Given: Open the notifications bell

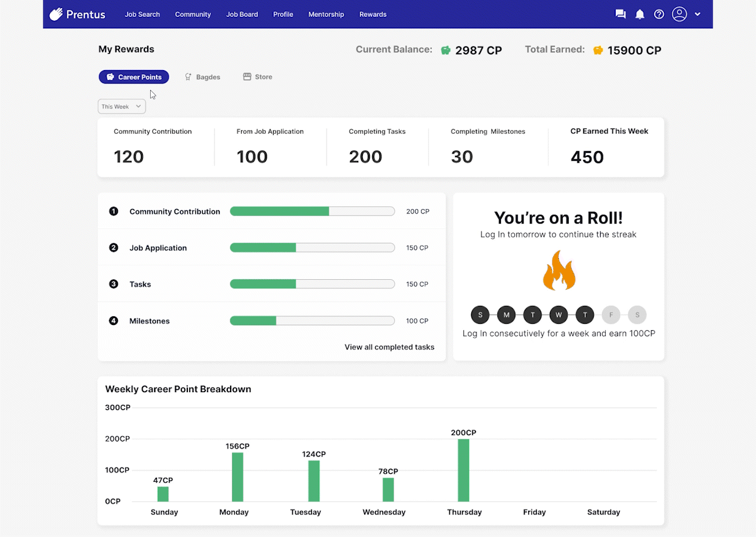Looking at the screenshot, I should tap(639, 14).
